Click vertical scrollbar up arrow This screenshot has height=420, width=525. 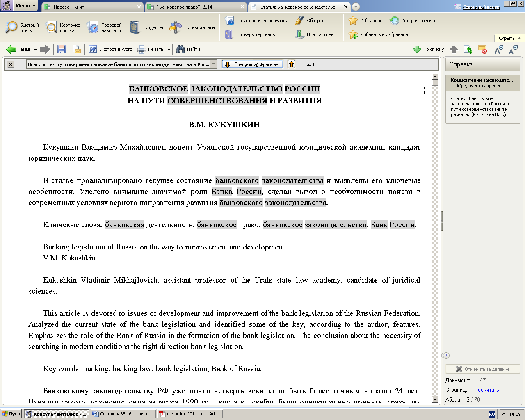[435, 76]
